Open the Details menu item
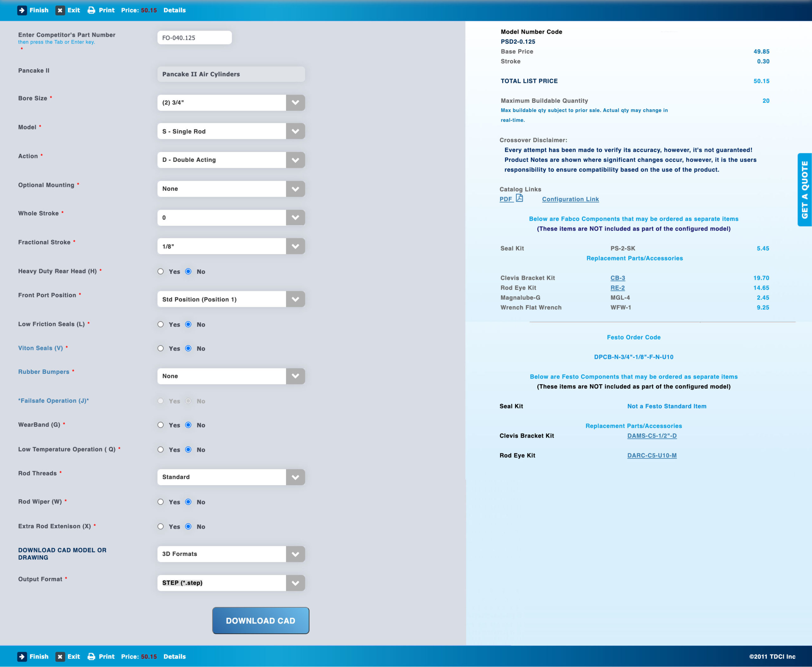 (175, 10)
